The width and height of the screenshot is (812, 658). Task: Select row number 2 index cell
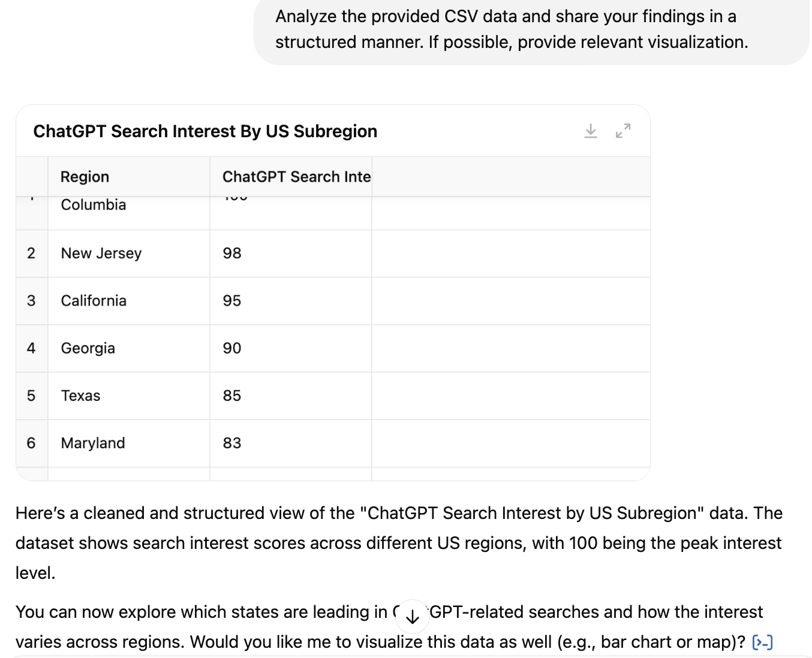pos(32,253)
